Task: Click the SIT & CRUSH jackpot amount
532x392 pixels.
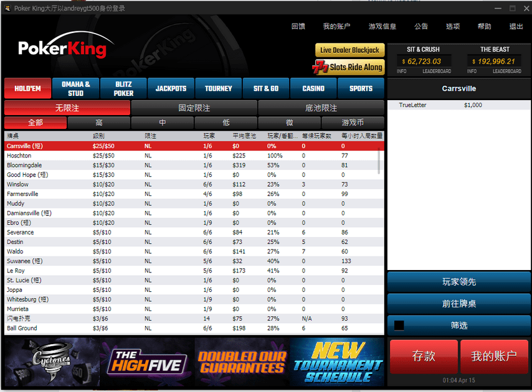Action: coord(424,62)
